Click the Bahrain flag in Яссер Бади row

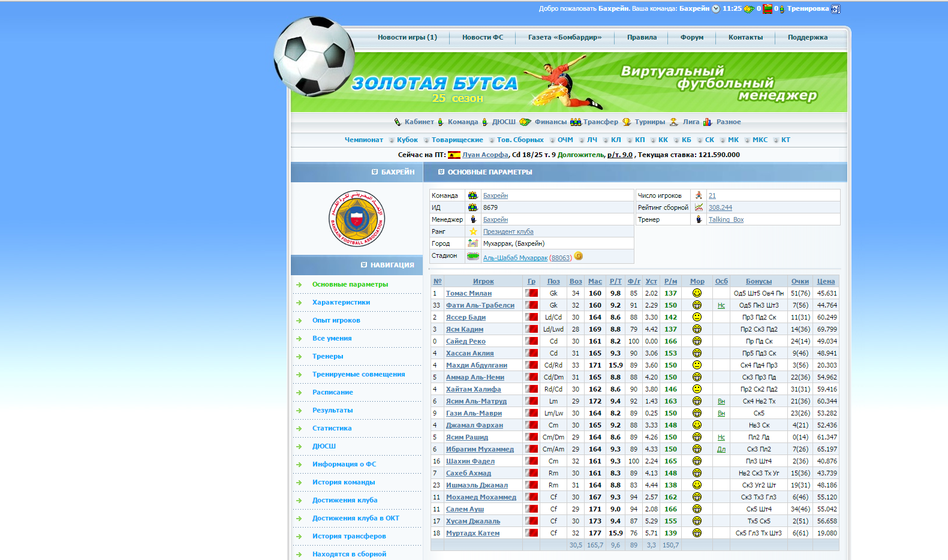[x=531, y=317]
